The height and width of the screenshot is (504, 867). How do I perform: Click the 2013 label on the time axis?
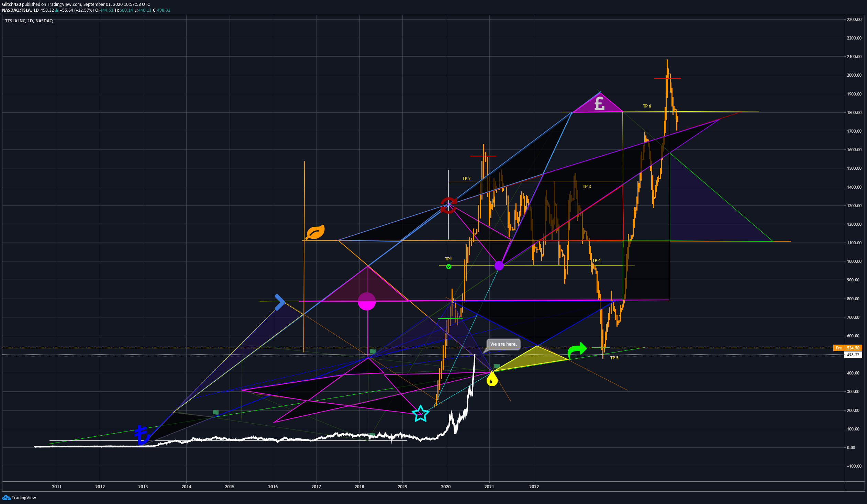click(x=143, y=487)
